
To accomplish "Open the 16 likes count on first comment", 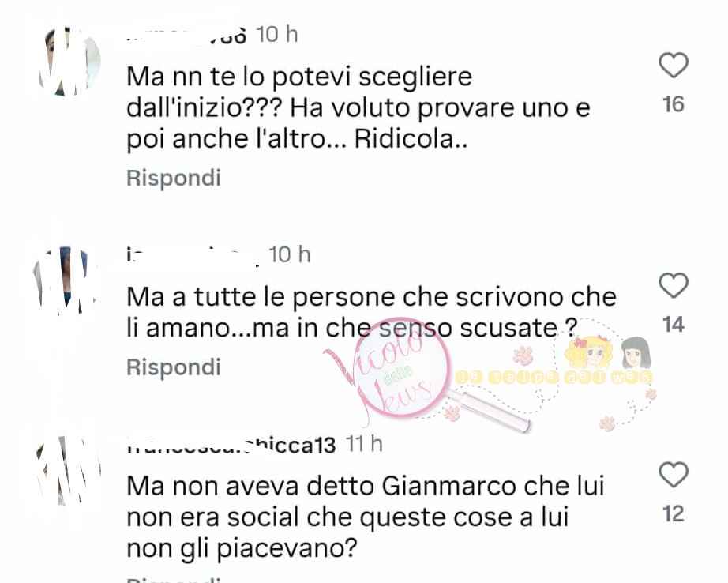I will point(674,104).
